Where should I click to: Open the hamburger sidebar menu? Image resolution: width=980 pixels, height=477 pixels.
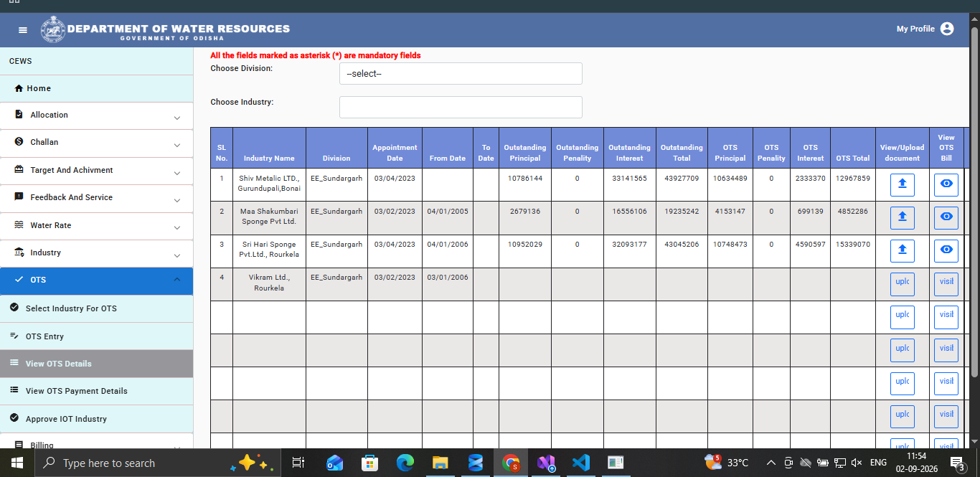[x=23, y=29]
